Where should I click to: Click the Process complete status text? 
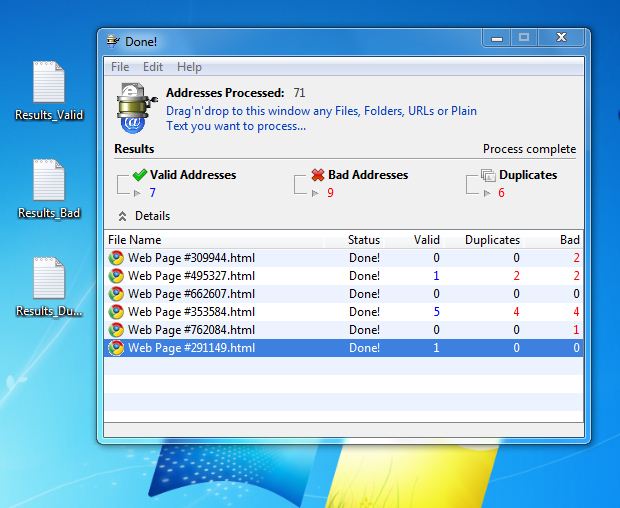tap(529, 149)
